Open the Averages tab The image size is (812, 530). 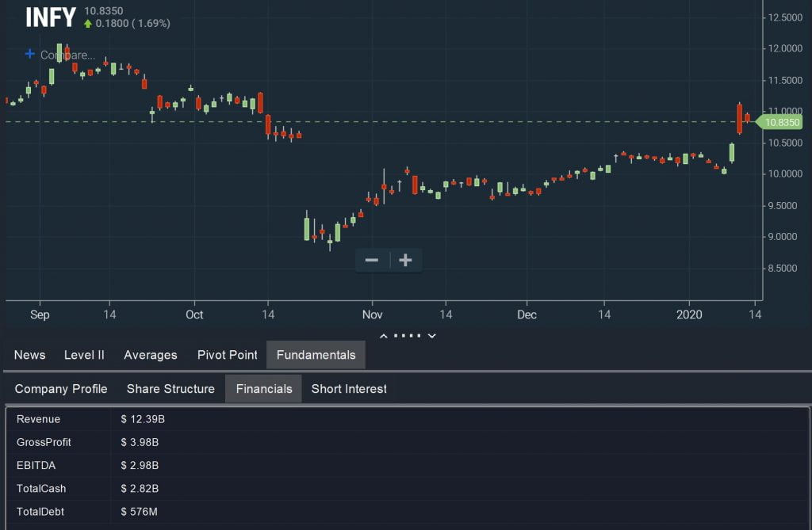(151, 355)
